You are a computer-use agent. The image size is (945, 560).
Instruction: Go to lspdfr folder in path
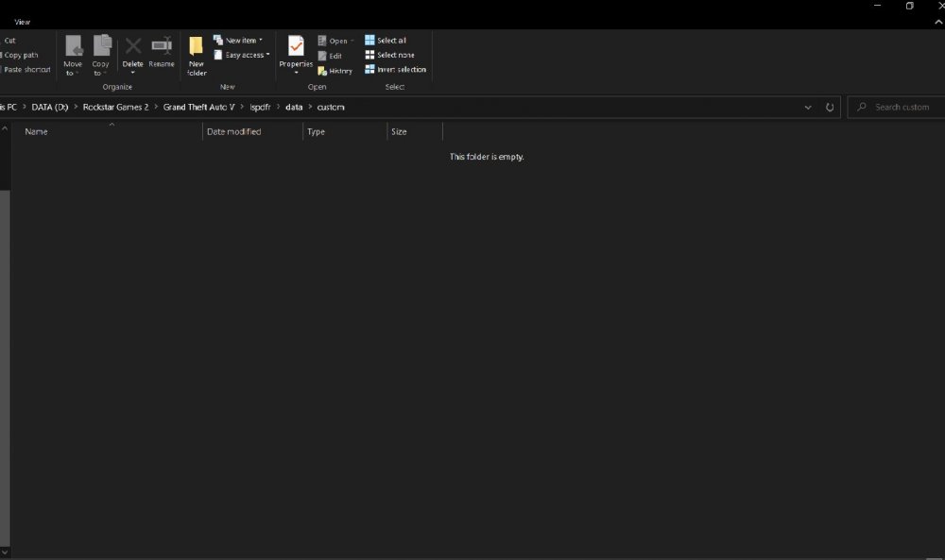point(261,107)
